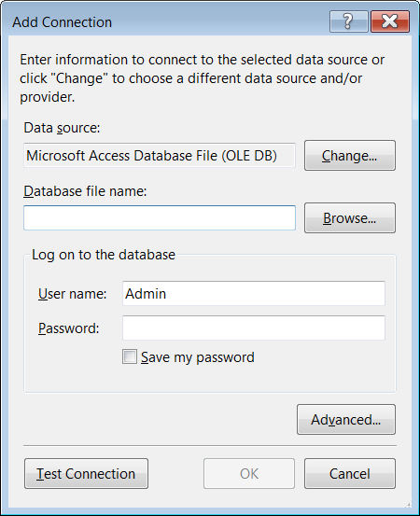Click the question mark help button
The width and height of the screenshot is (420, 516).
(349, 21)
